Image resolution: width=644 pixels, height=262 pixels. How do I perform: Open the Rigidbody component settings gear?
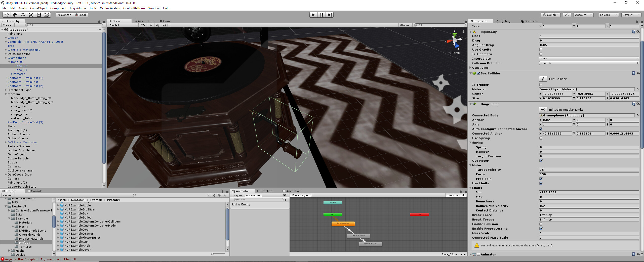tap(638, 32)
